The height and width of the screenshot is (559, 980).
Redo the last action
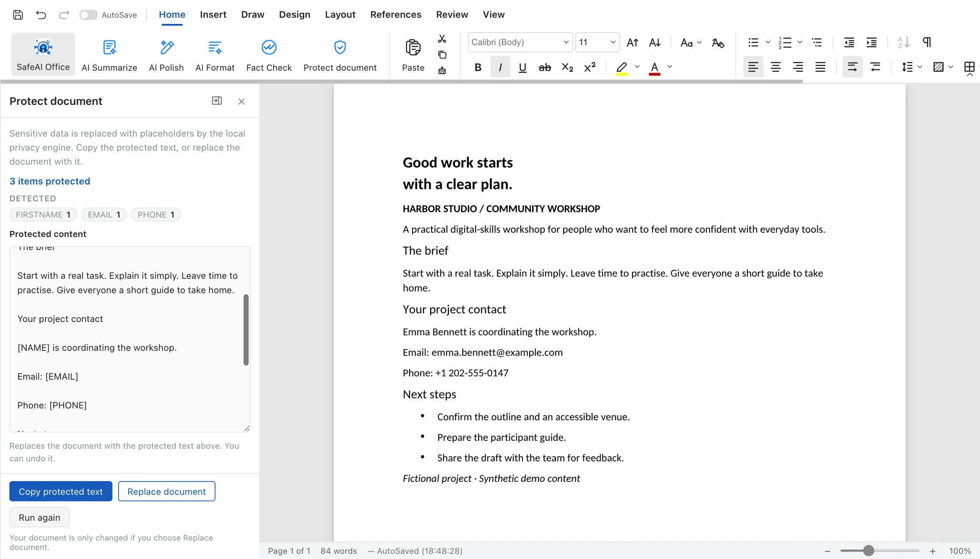[x=64, y=15]
